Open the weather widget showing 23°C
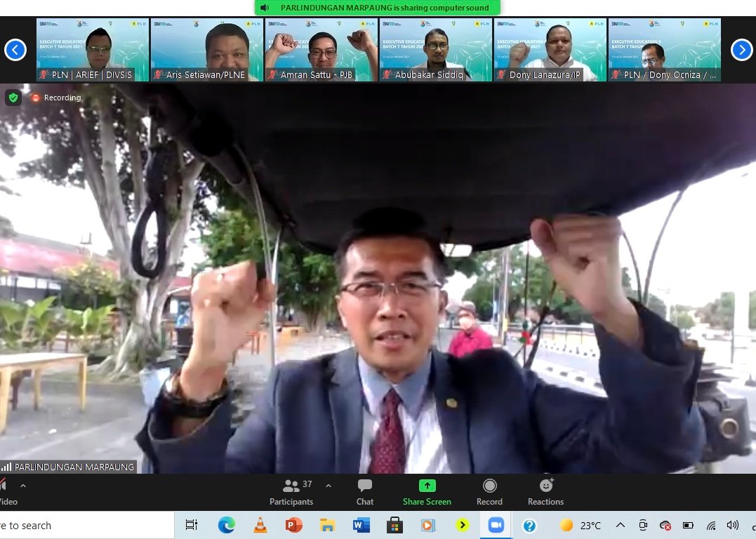Image resolution: width=756 pixels, height=539 pixels. [580, 525]
